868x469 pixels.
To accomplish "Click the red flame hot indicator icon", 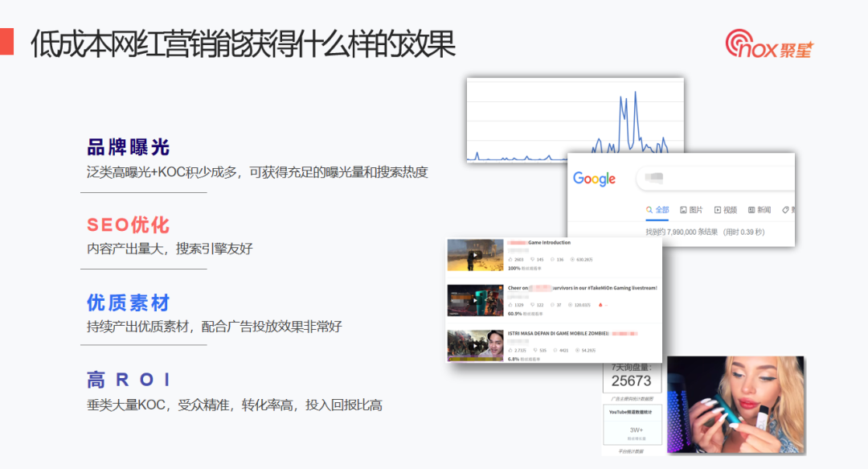I will 601,305.
